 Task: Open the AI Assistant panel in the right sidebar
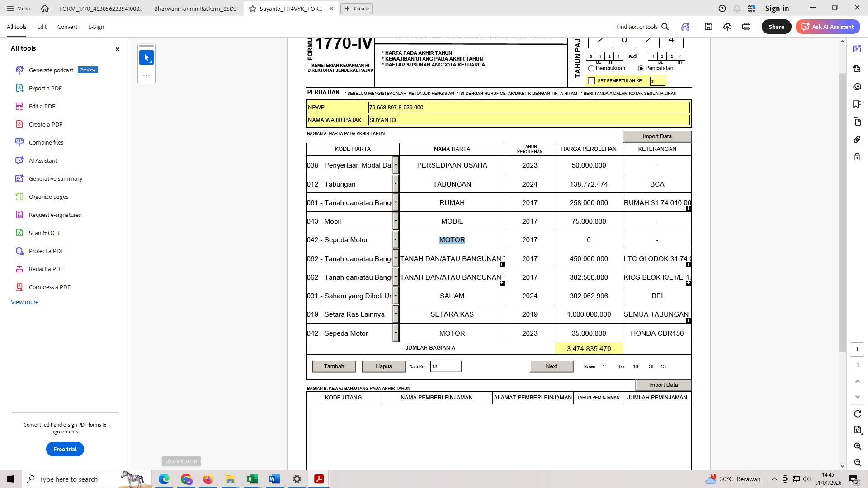pyautogui.click(x=857, y=48)
